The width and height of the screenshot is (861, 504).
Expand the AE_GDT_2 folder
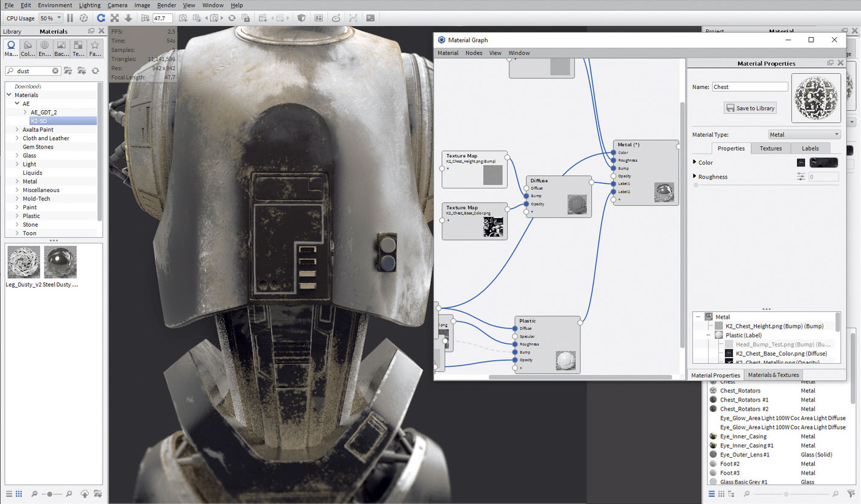[x=25, y=112]
